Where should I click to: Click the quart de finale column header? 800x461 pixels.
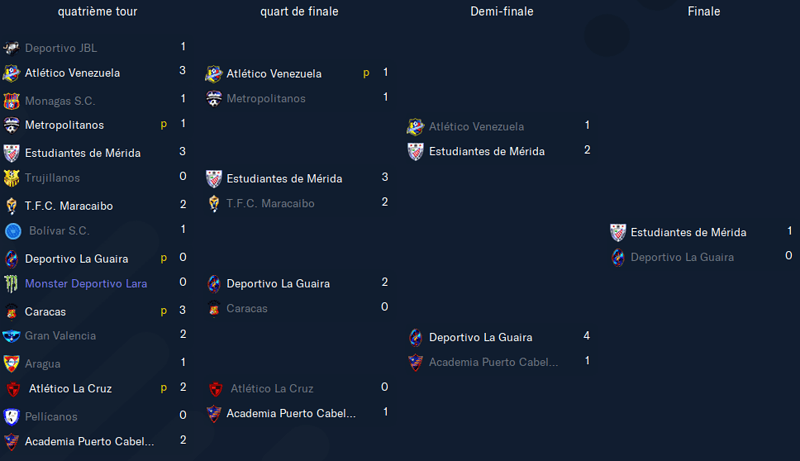[299, 11]
